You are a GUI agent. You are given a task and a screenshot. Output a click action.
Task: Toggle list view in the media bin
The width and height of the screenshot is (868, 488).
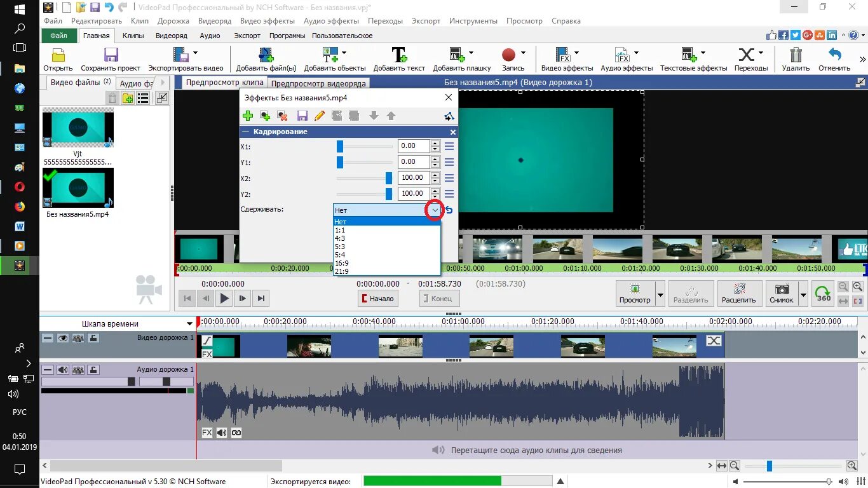[x=144, y=98]
